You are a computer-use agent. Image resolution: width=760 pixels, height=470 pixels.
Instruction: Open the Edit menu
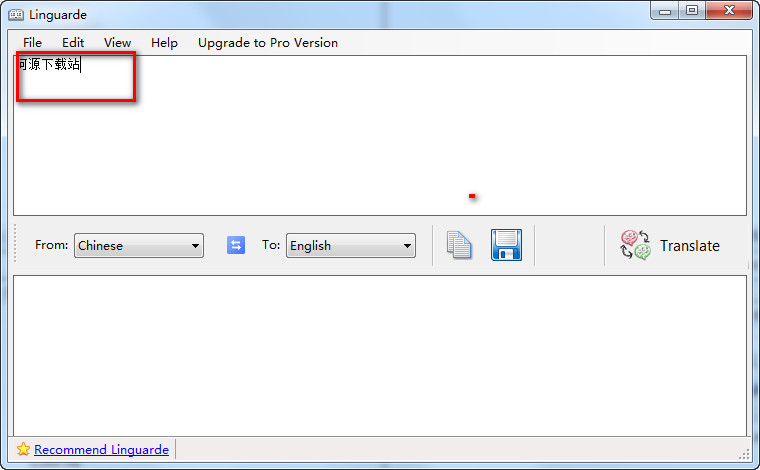pos(73,43)
